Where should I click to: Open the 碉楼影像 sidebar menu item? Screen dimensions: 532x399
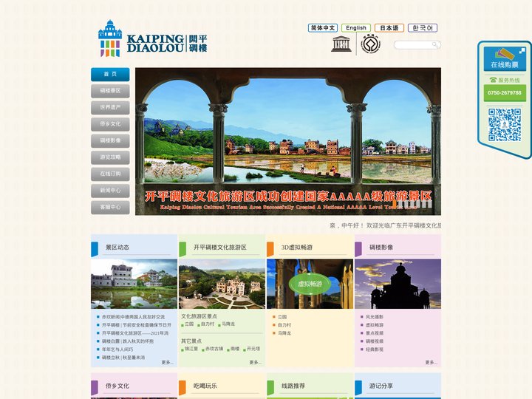coord(110,141)
